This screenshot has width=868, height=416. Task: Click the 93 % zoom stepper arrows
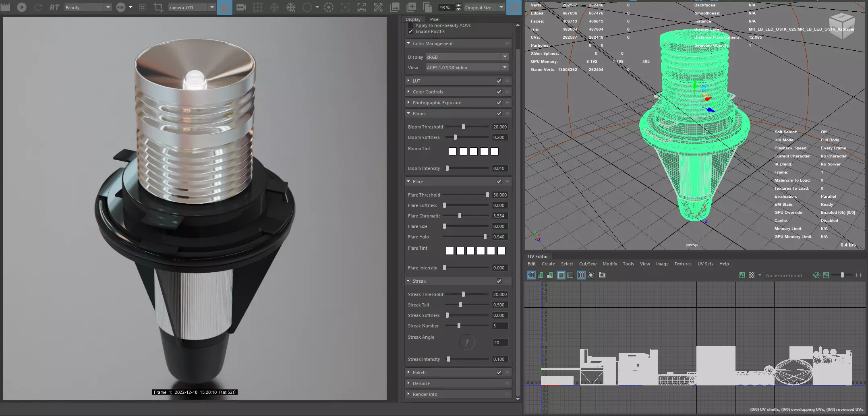458,7
